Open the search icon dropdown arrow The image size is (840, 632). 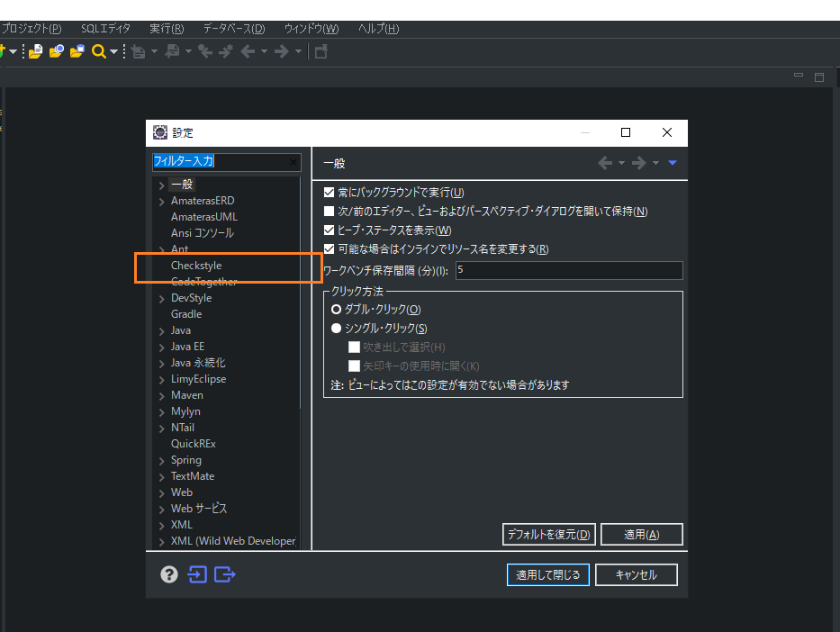point(113,52)
